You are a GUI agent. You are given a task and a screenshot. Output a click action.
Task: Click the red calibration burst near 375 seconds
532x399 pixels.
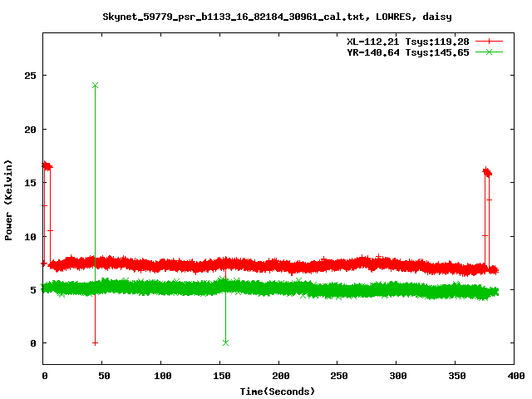tap(487, 172)
